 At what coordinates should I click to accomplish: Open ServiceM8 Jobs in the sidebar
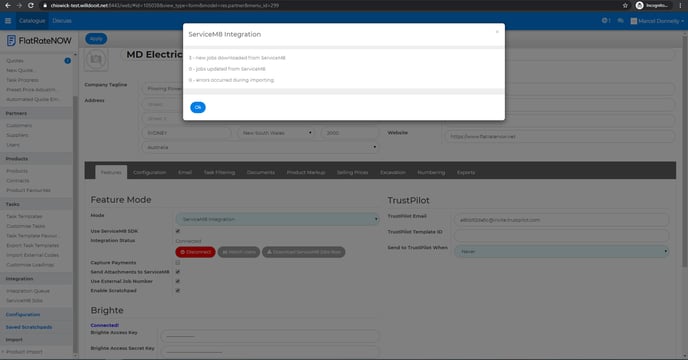pos(25,301)
